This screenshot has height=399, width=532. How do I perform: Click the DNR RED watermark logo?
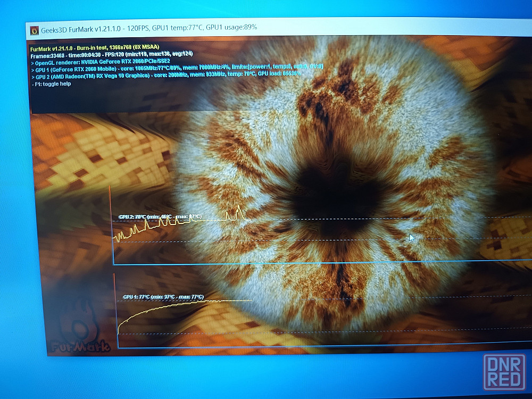click(x=504, y=372)
